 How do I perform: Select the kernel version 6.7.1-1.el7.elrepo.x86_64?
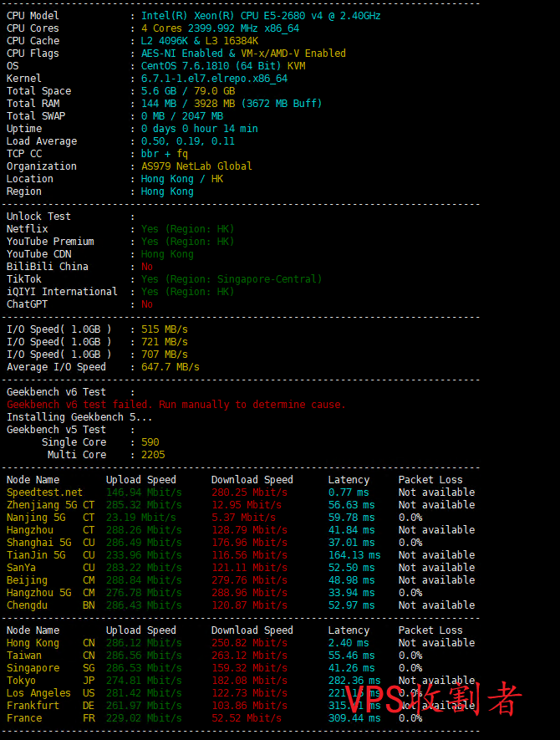[214, 79]
